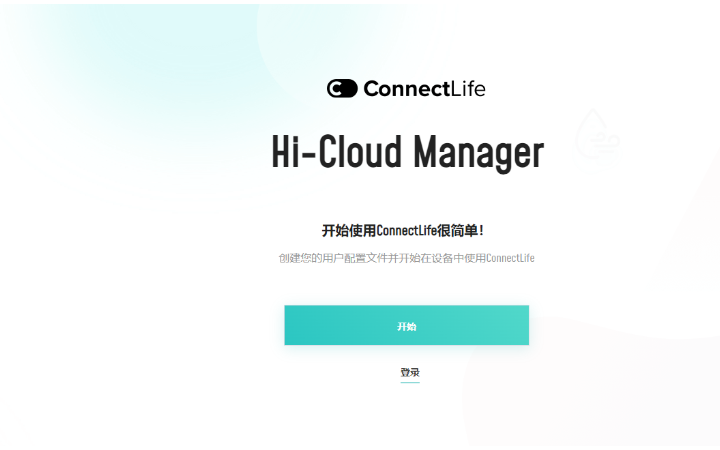Click the 开始 label on the teal button
The width and height of the screenshot is (720, 450).
pyautogui.click(x=406, y=326)
